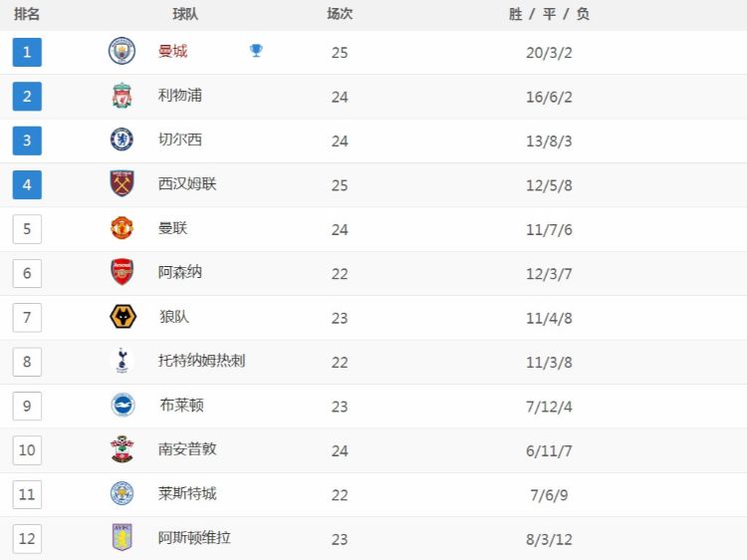Click the Brighton club crest
The width and height of the screenshot is (747, 560).
(x=122, y=406)
